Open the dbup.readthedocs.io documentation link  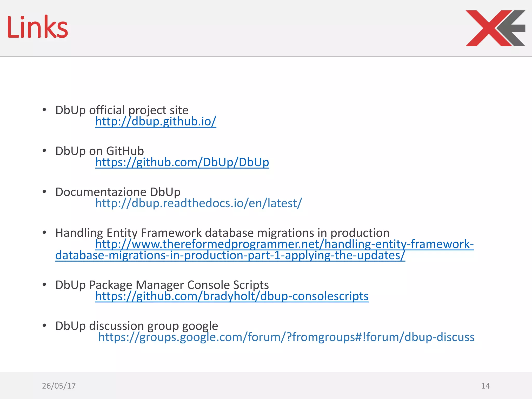click(x=198, y=203)
